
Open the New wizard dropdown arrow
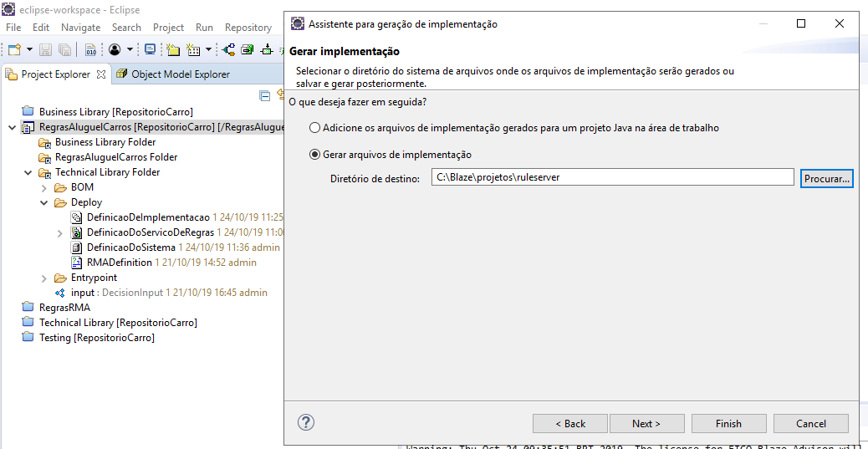click(x=29, y=49)
